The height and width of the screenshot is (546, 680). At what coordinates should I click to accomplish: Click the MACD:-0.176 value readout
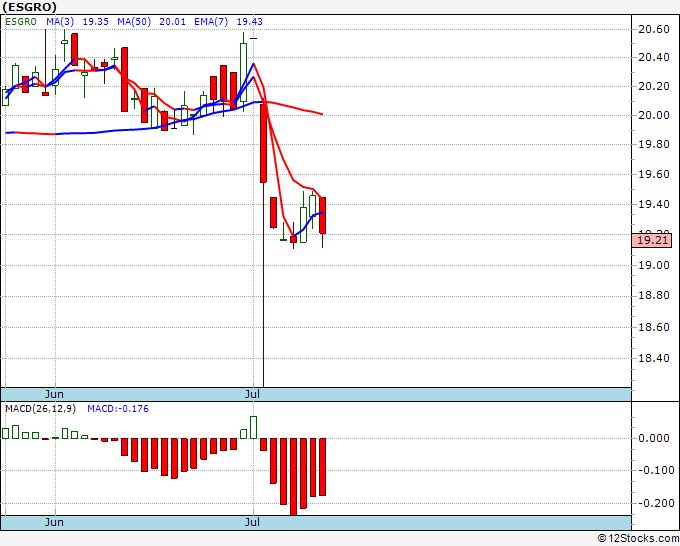coord(118,409)
